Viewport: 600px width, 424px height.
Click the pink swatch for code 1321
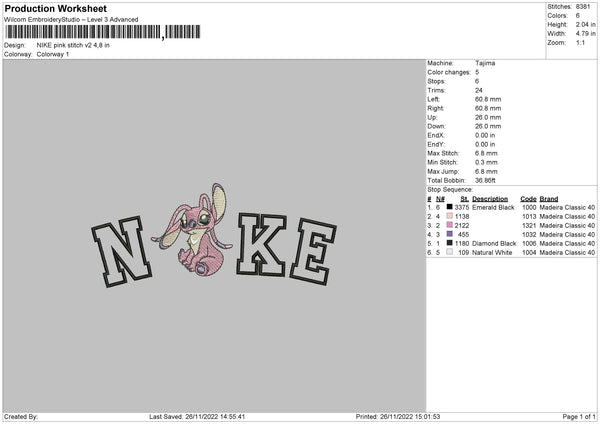(x=450, y=225)
